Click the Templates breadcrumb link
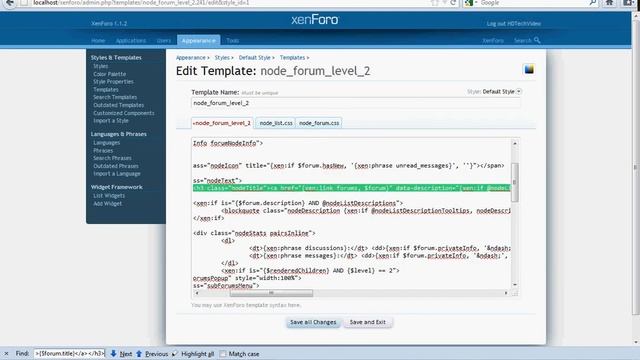 pyautogui.click(x=292, y=58)
